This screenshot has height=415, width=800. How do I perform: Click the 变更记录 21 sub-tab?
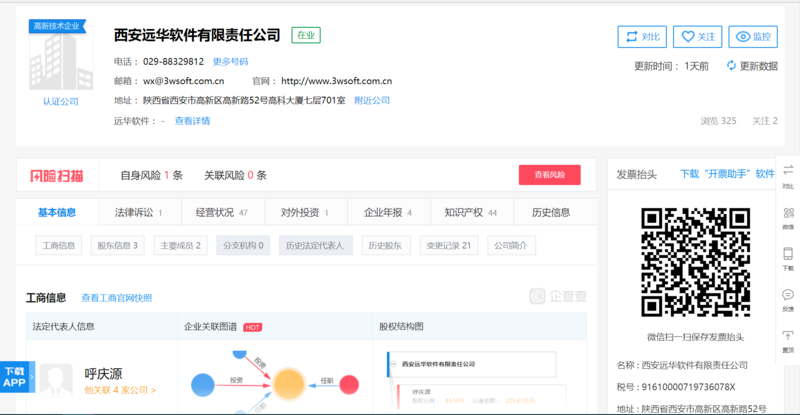click(x=448, y=246)
